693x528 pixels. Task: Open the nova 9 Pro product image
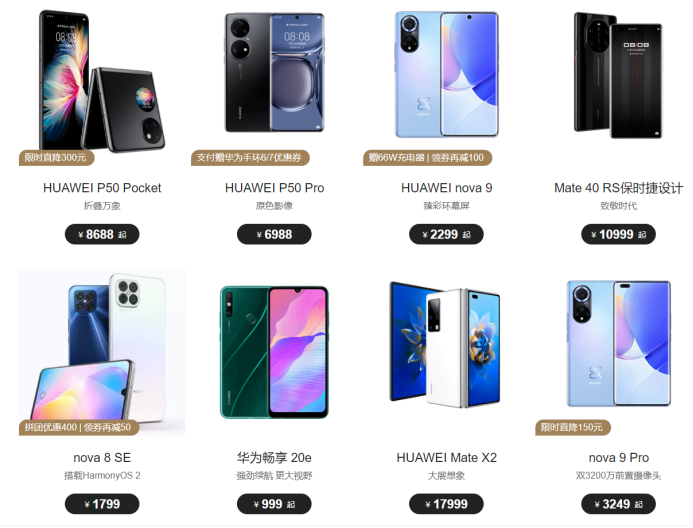(618, 343)
